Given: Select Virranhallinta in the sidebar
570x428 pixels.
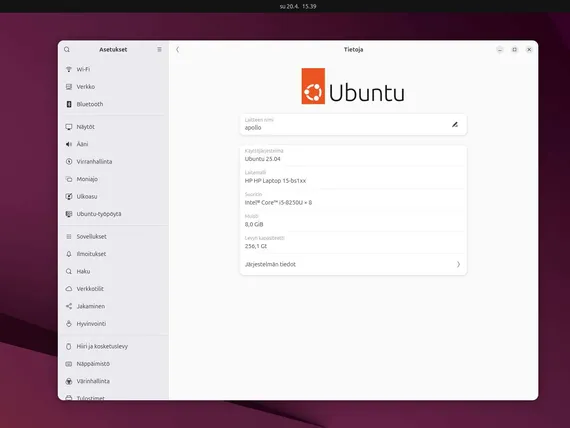Looking at the screenshot, I should [x=113, y=161].
